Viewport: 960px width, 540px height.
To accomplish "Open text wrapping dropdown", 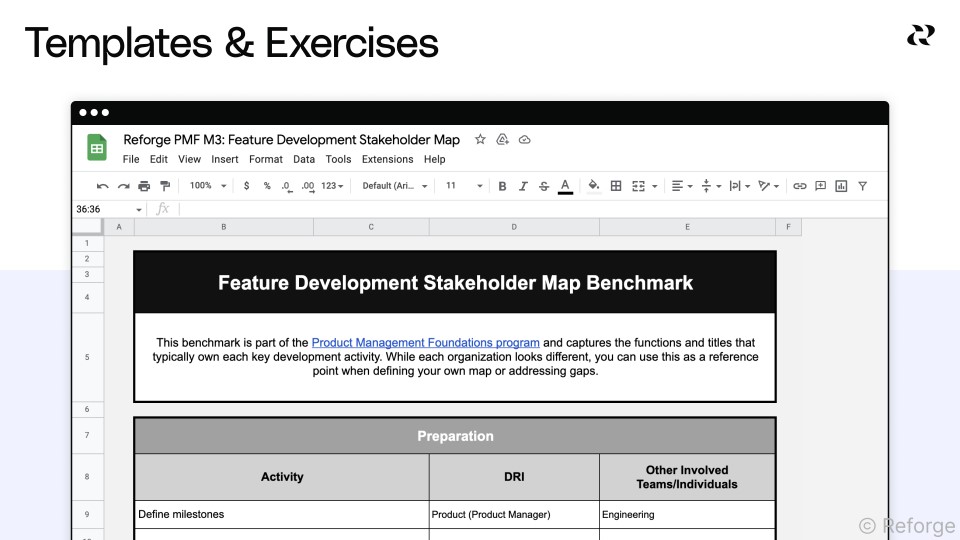I will [740, 186].
